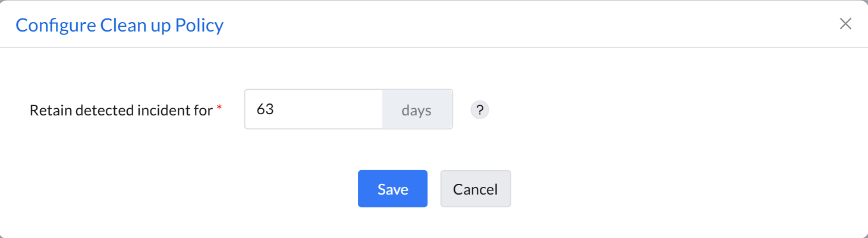Image resolution: width=868 pixels, height=238 pixels.
Task: Click the dialog header bar
Action: 476,24
